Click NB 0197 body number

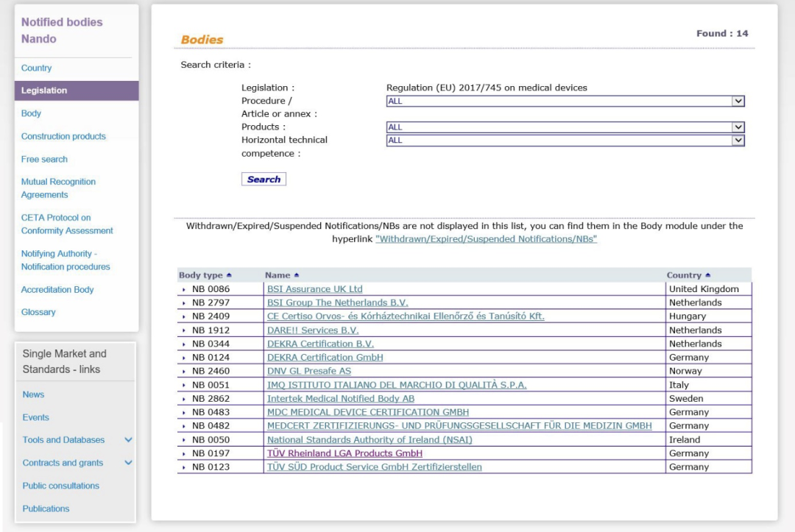211,453
